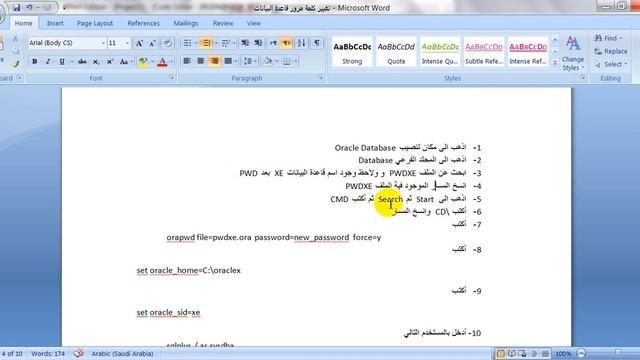Toggle subscript formatting
640x360 pixels.
96,62
